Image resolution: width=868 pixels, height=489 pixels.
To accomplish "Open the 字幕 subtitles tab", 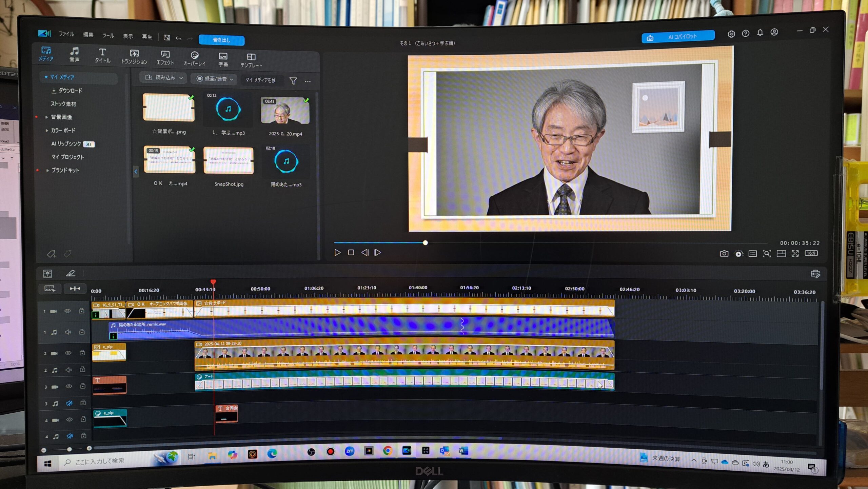I will pyautogui.click(x=223, y=60).
